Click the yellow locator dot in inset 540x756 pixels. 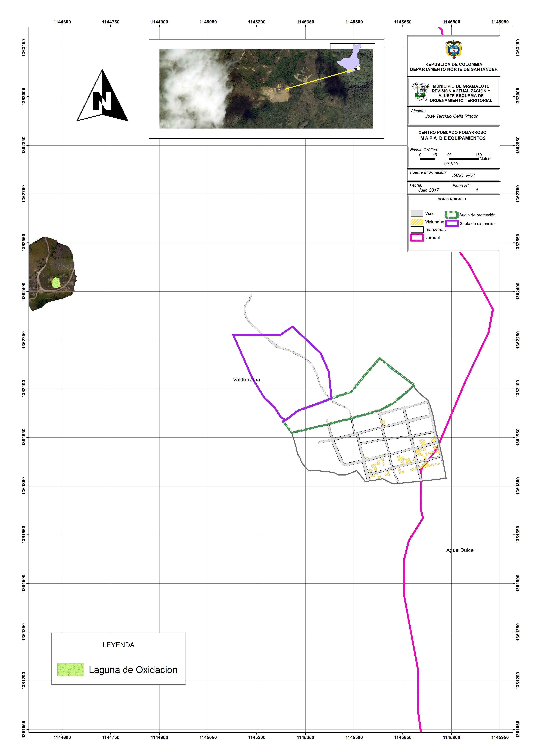pos(358,68)
